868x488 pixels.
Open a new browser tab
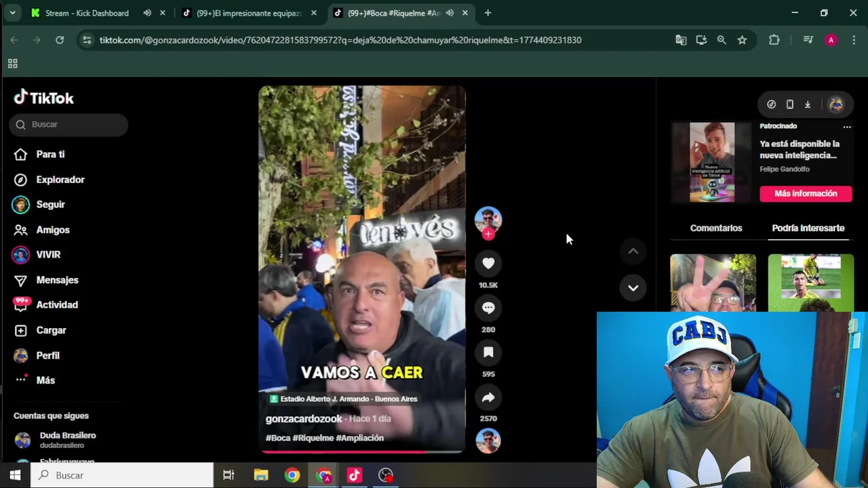pos(488,13)
